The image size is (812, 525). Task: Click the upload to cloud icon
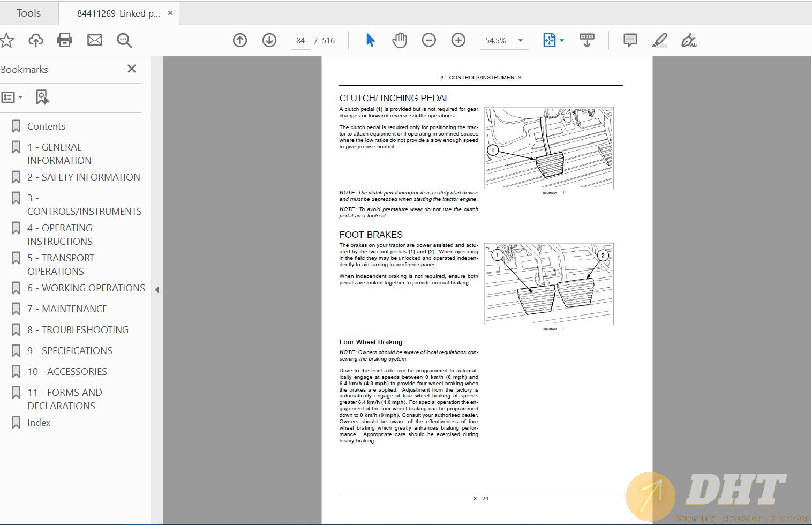pos(36,40)
